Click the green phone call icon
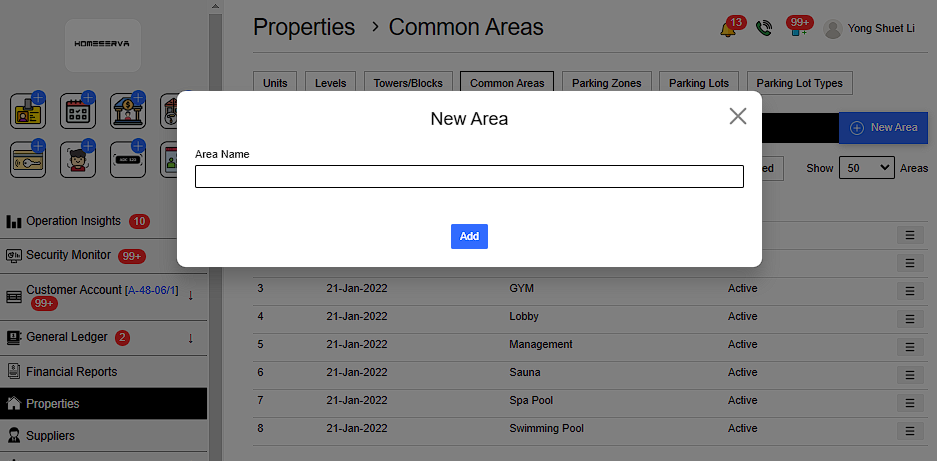This screenshot has width=937, height=461. pyautogui.click(x=764, y=29)
